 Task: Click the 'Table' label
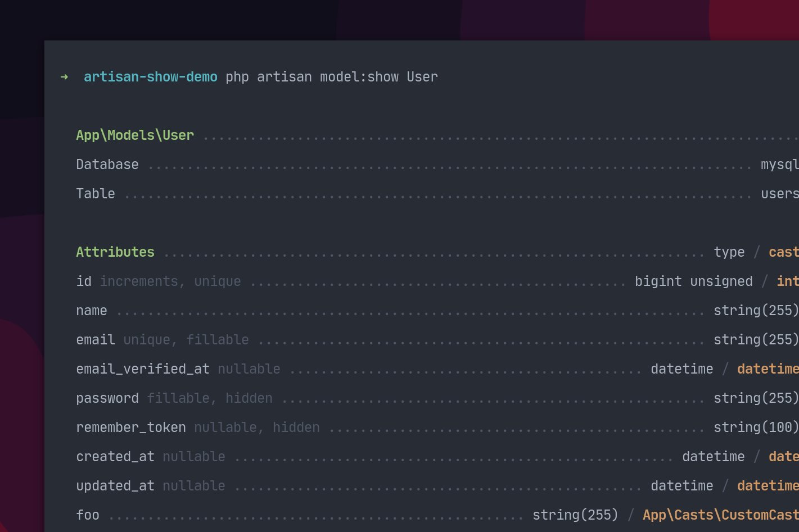96,194
